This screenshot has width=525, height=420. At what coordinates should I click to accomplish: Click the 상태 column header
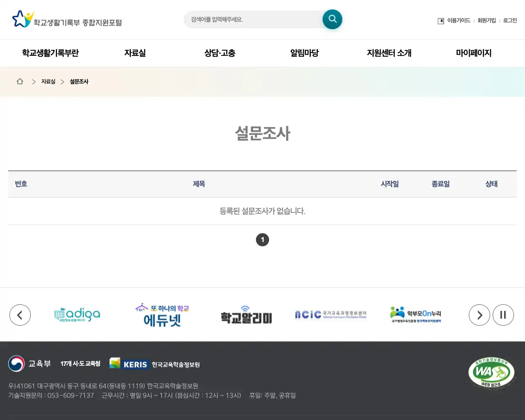[x=491, y=184]
